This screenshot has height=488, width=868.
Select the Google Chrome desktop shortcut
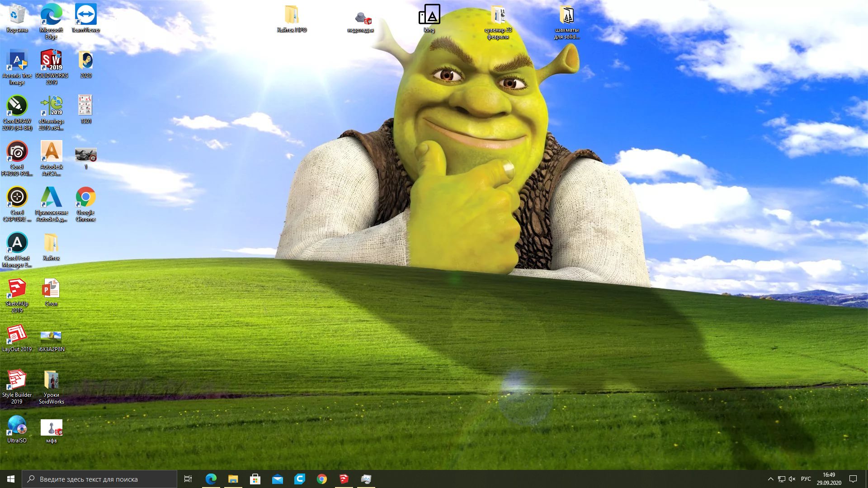85,204
